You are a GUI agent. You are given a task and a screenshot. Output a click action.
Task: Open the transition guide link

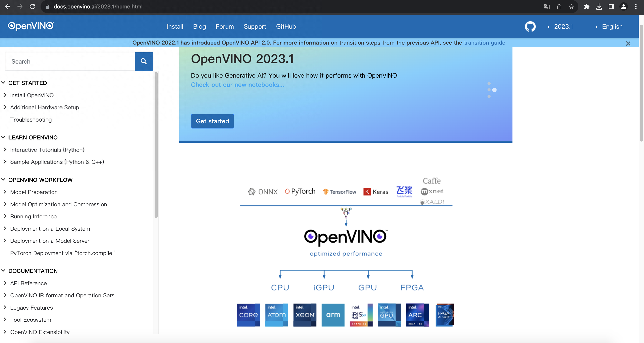[x=484, y=43]
